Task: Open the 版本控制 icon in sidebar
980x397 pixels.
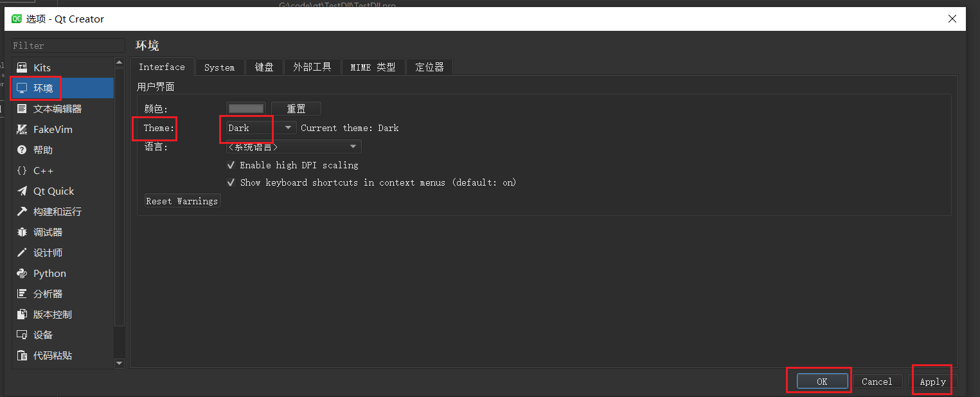Action: pos(22,314)
